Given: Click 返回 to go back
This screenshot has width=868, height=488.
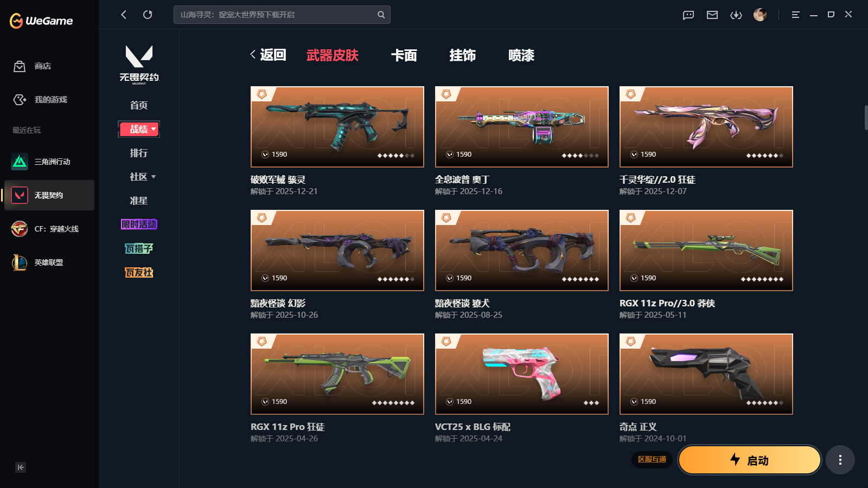Looking at the screenshot, I should coord(268,55).
